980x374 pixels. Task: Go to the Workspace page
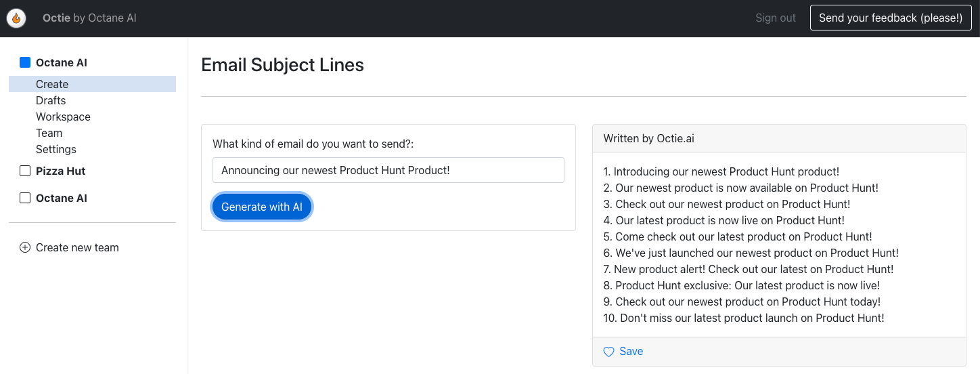pos(63,117)
